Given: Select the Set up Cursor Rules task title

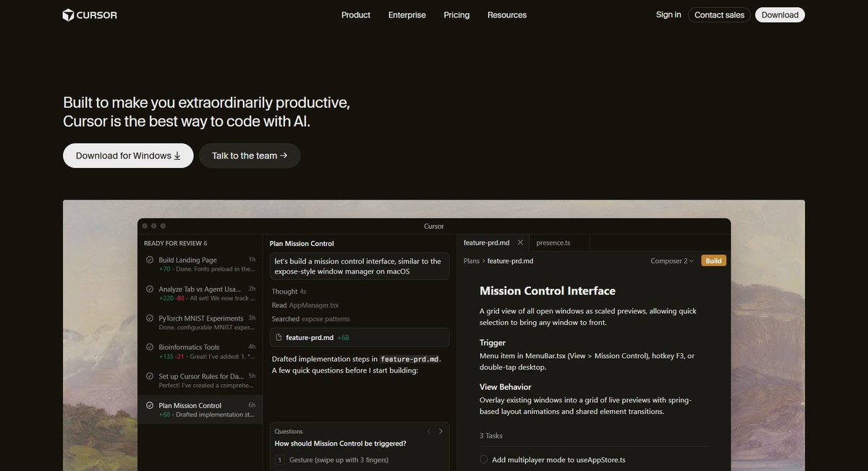Looking at the screenshot, I should click(x=200, y=376).
